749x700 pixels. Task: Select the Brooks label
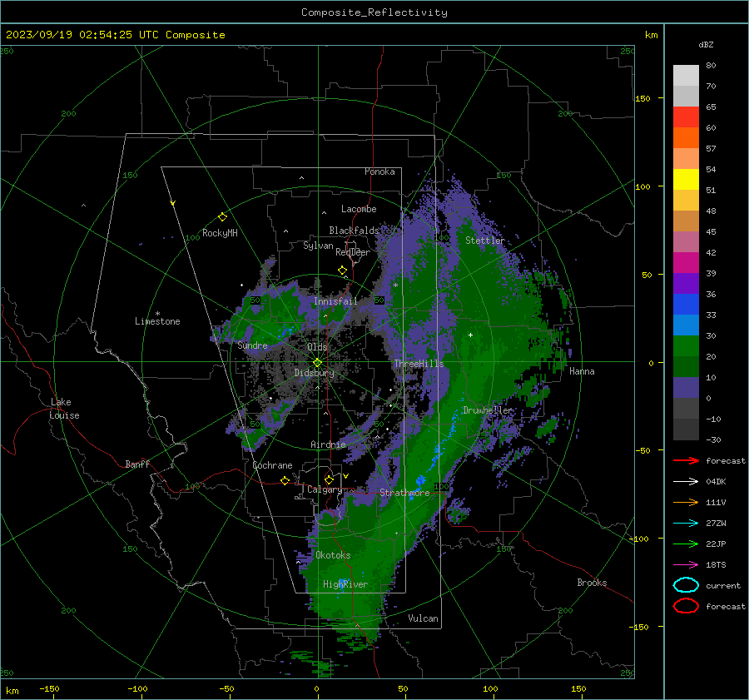(x=592, y=583)
